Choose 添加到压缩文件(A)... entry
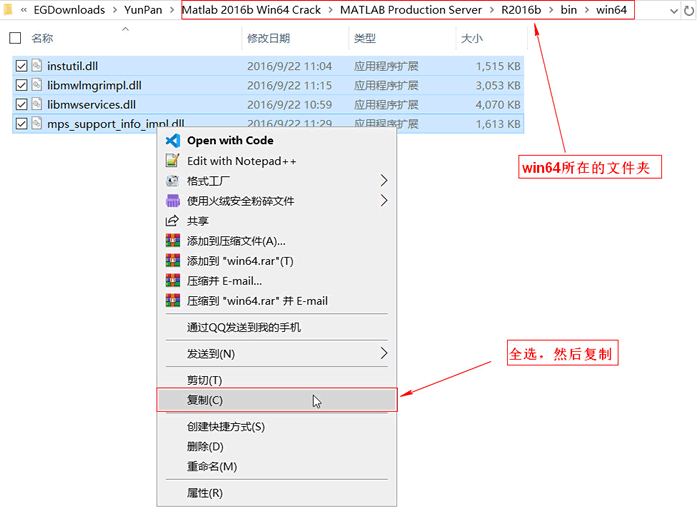Image resolution: width=700 pixels, height=509 pixels. pos(276,241)
